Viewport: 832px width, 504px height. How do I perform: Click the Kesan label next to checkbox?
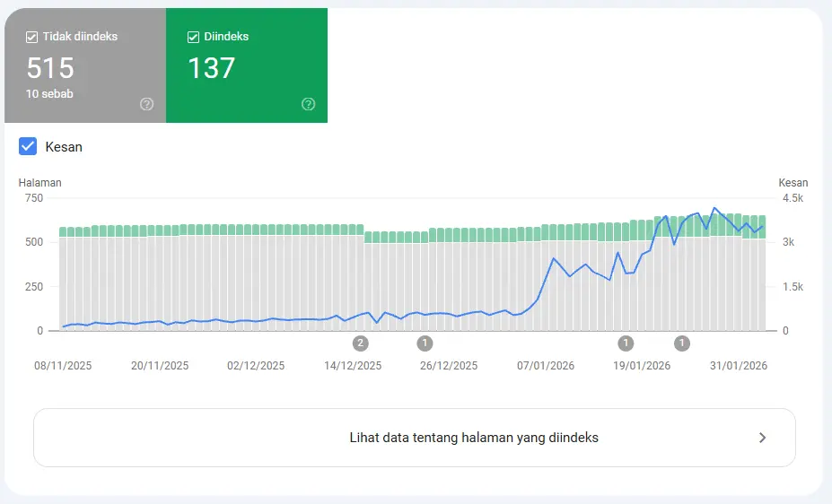click(64, 146)
